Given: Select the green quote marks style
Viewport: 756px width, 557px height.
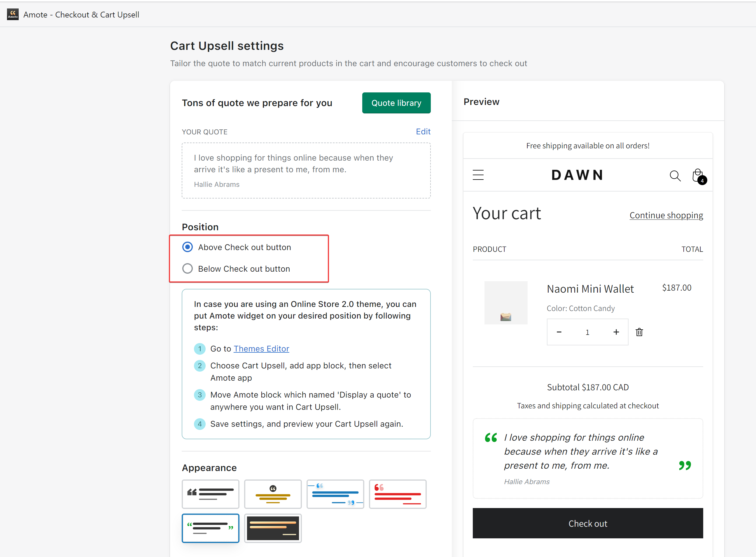Looking at the screenshot, I should click(x=210, y=528).
